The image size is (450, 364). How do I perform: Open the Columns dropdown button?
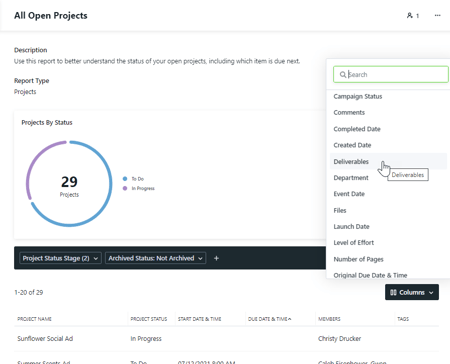click(412, 292)
